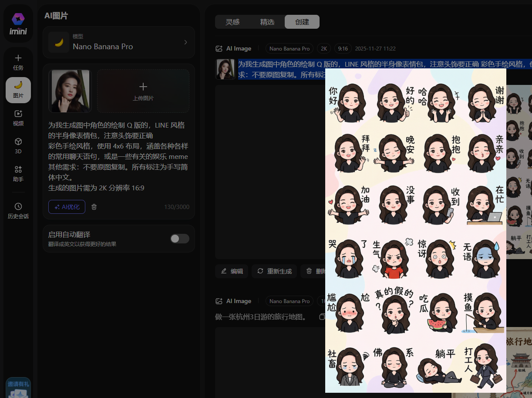Open 历史会话 history clock icon
This screenshot has height=398, width=532.
click(x=18, y=210)
